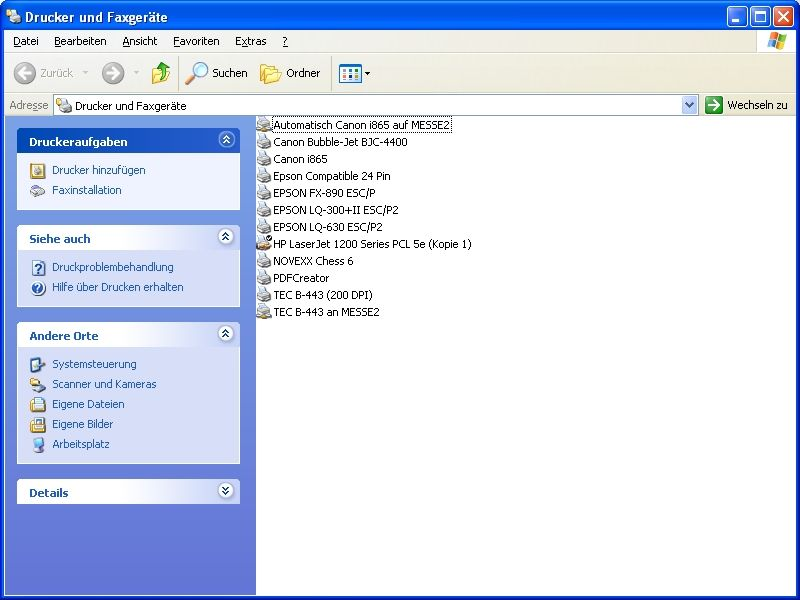Click the Arbeitsplatz computer icon
The height and width of the screenshot is (600, 800).
pos(38,445)
